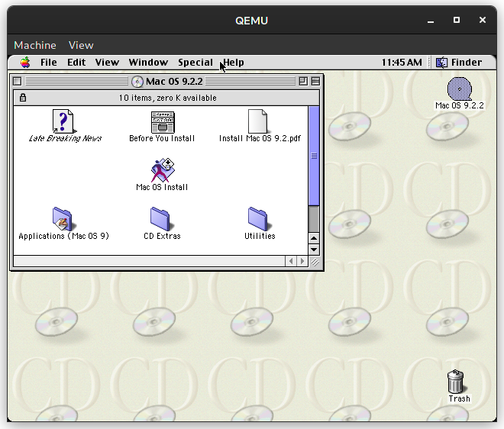This screenshot has height=429, width=504.
Task: Select the Applications (Mac OS 9) folder icon
Action: click(x=63, y=219)
